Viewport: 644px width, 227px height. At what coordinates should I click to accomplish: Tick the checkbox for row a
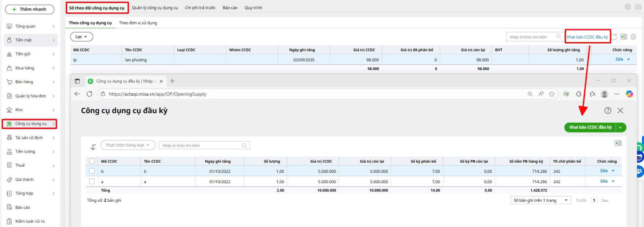(x=92, y=182)
